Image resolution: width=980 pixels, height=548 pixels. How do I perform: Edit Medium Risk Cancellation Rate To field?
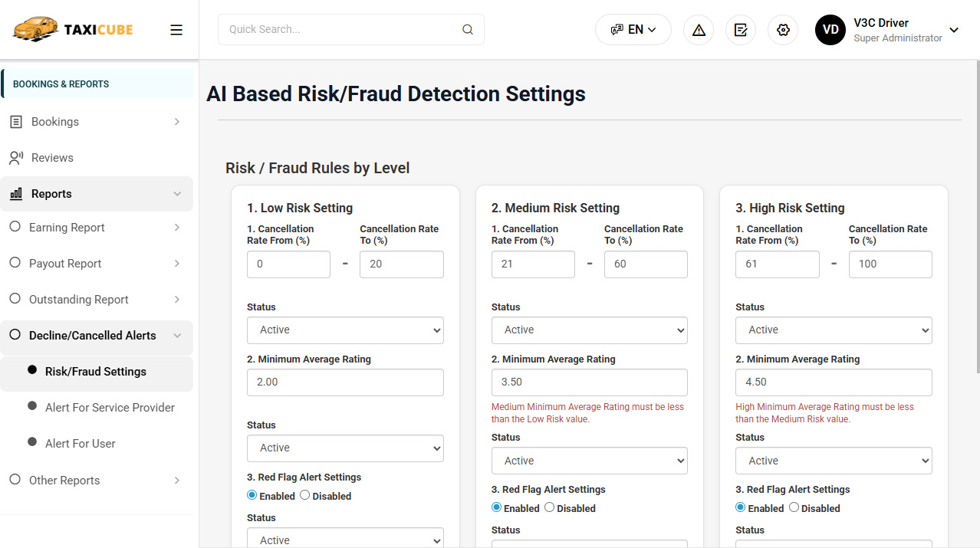point(646,264)
